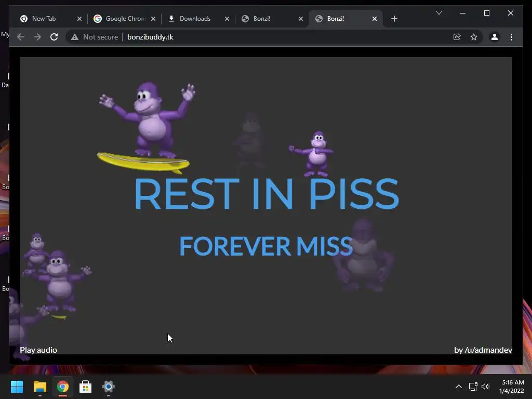Open the clock showing 5:16 AM
The height and width of the screenshot is (399, 532).
tap(512, 387)
